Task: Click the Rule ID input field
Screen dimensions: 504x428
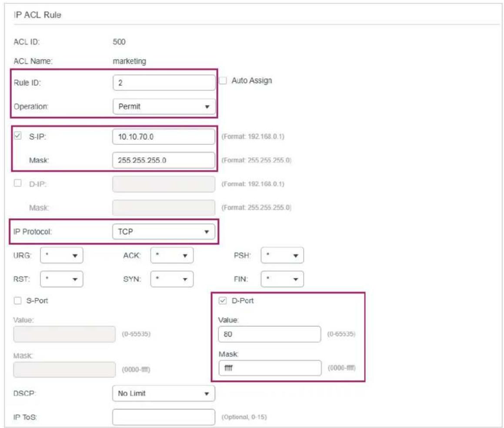Action: click(x=164, y=83)
